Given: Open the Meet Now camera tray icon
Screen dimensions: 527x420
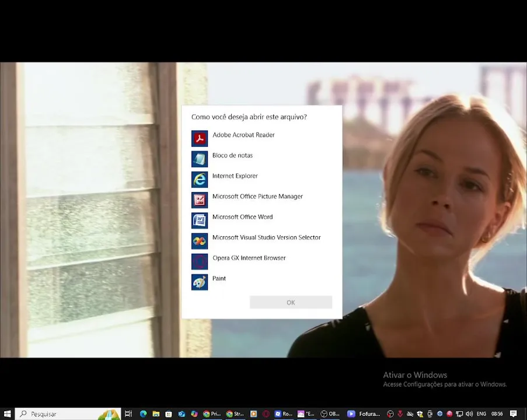Looking at the screenshot, I should click(430, 414).
